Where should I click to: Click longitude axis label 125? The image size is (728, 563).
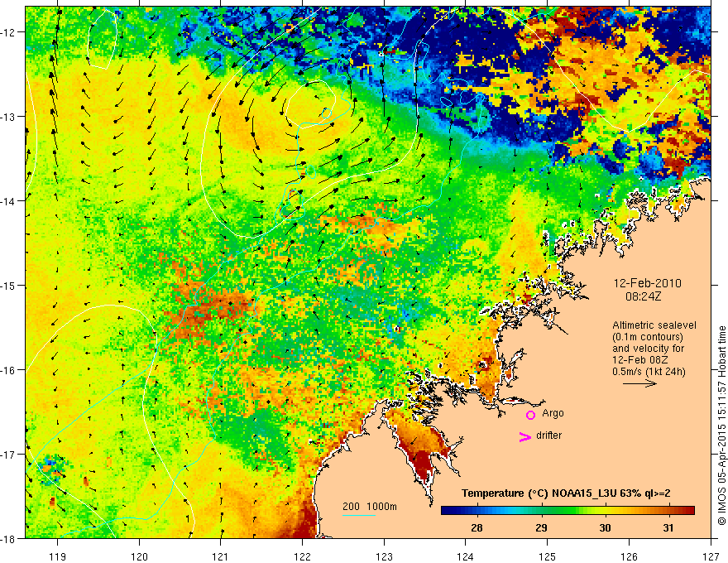coord(548,556)
